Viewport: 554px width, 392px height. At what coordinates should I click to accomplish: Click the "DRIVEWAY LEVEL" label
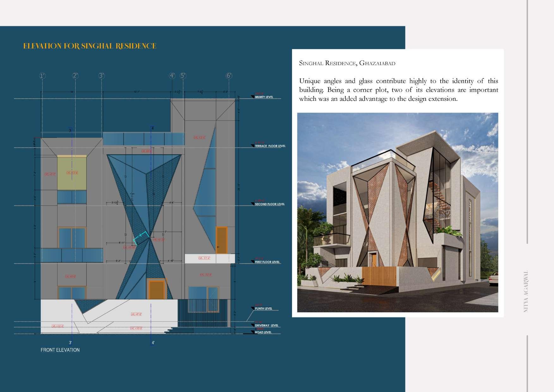click(x=267, y=326)
